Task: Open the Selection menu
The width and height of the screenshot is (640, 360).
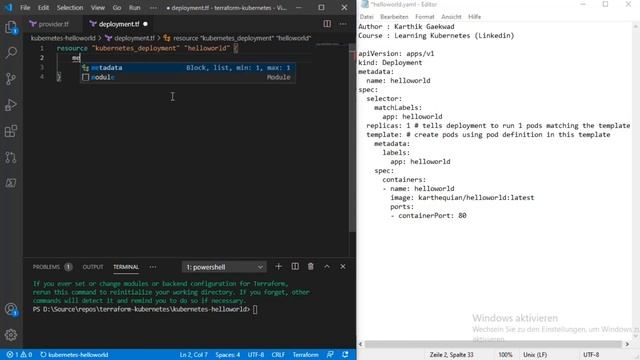Action: [x=70, y=8]
